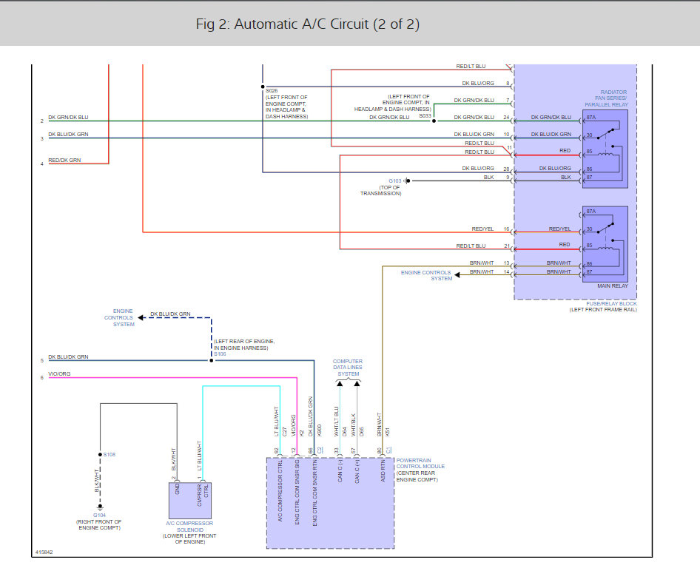Open the S106 splice link
The width and height of the screenshot is (700, 588).
point(220,354)
